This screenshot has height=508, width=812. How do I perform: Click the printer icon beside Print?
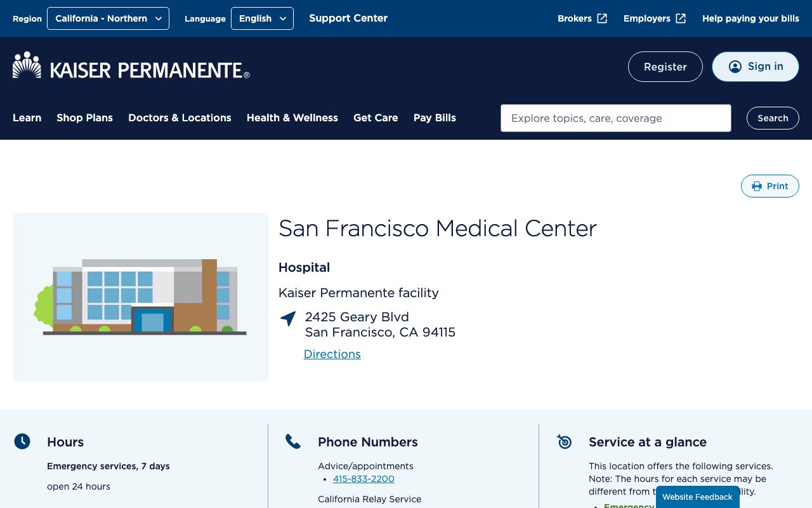pyautogui.click(x=757, y=186)
